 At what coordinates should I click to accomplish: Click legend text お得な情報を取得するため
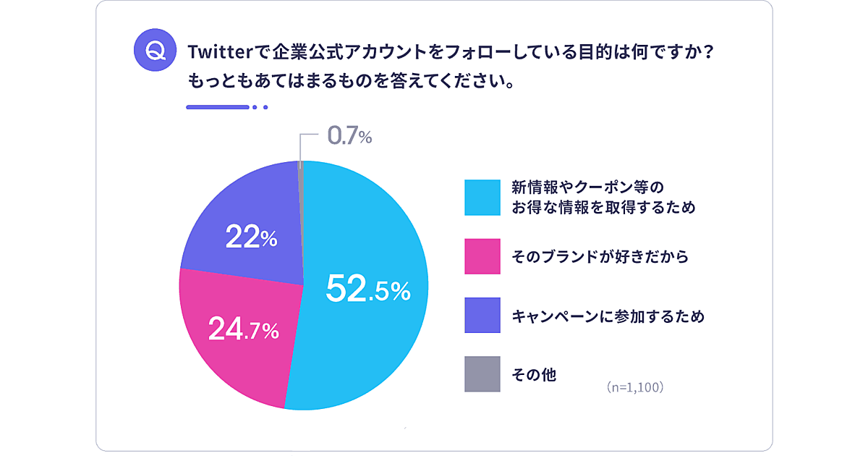click(x=603, y=208)
